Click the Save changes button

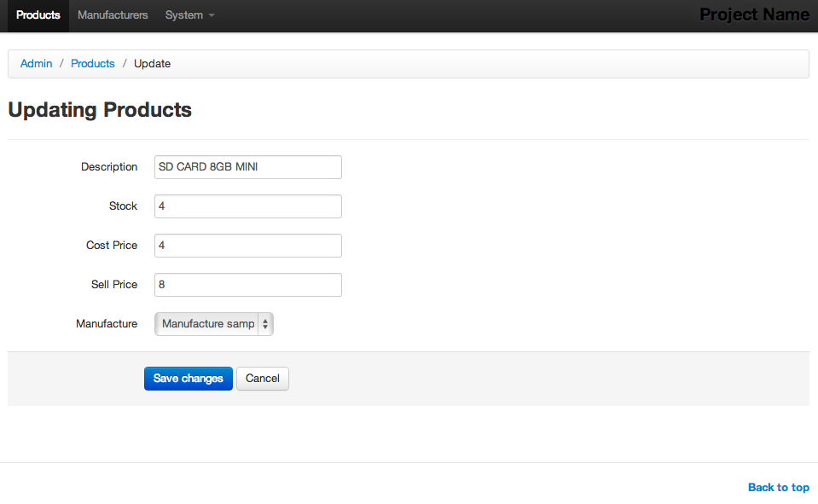click(x=189, y=379)
